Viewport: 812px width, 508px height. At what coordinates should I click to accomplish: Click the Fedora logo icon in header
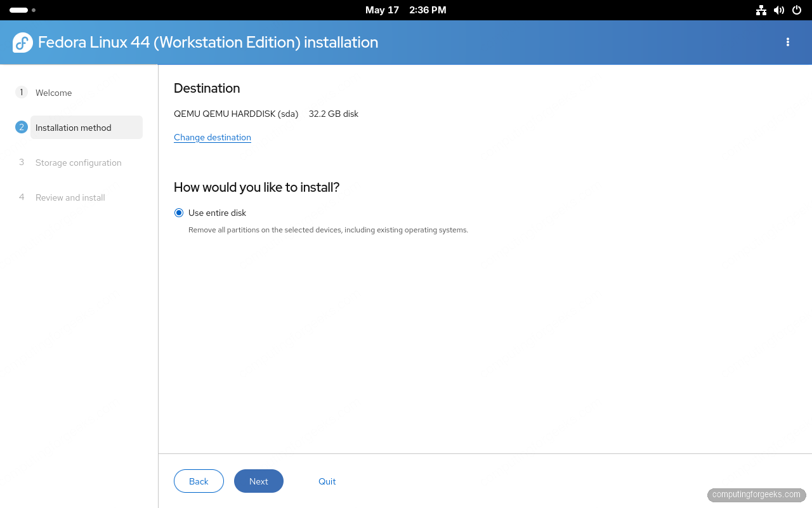23,43
